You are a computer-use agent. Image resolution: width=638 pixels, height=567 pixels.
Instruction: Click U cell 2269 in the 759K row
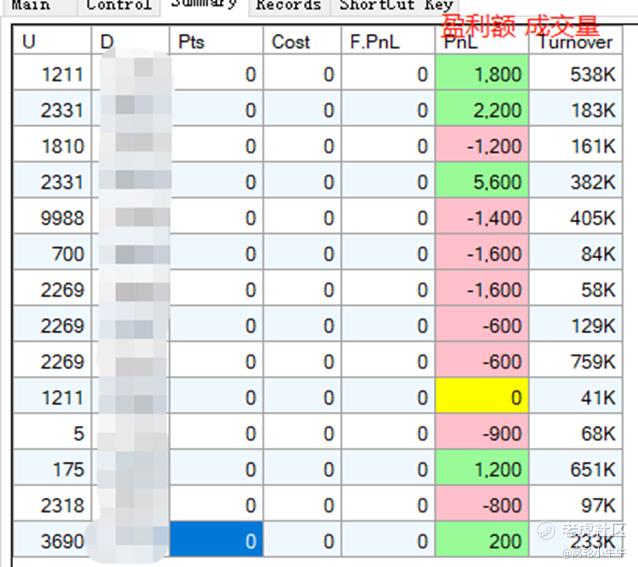point(52,359)
